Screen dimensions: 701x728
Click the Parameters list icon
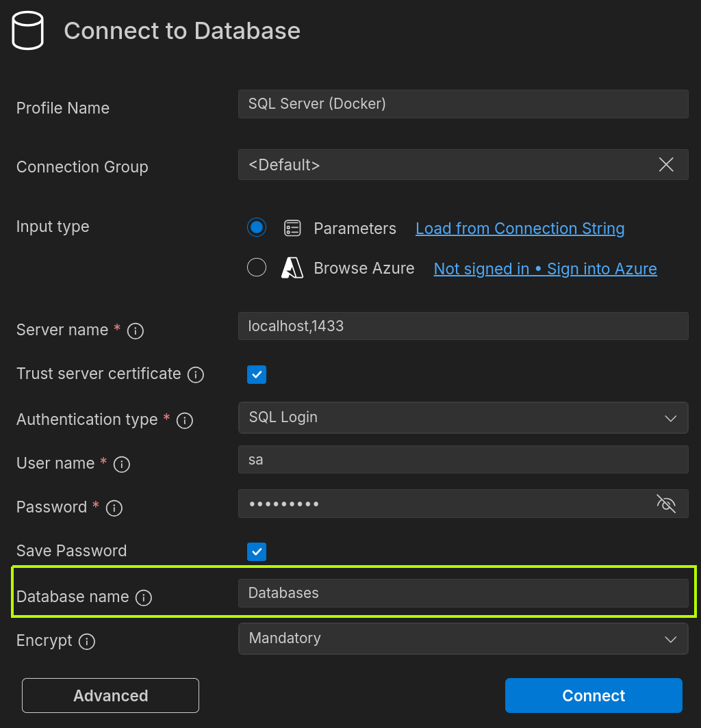(292, 228)
